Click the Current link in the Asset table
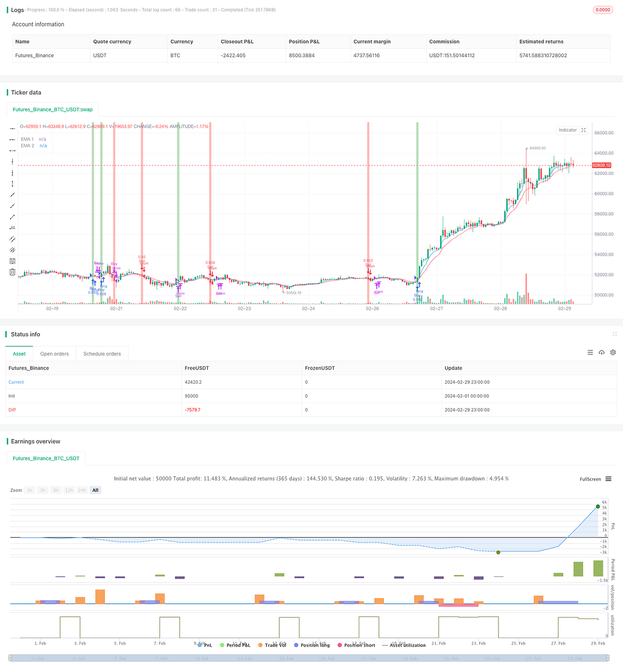This screenshot has width=623, height=672. [16, 382]
